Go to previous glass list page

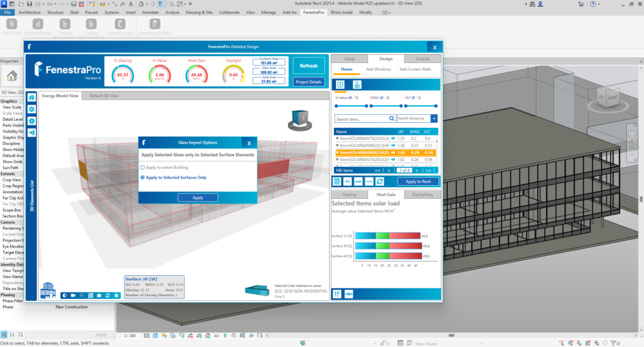[x=389, y=170]
